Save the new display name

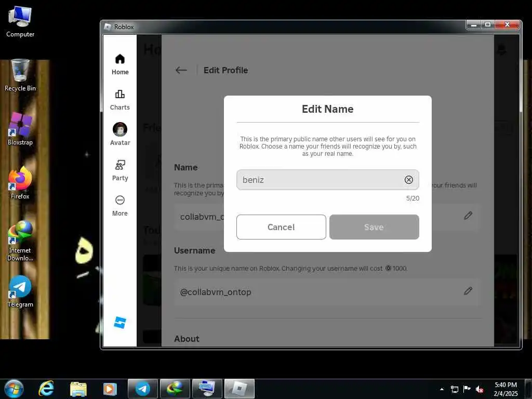[x=374, y=227]
